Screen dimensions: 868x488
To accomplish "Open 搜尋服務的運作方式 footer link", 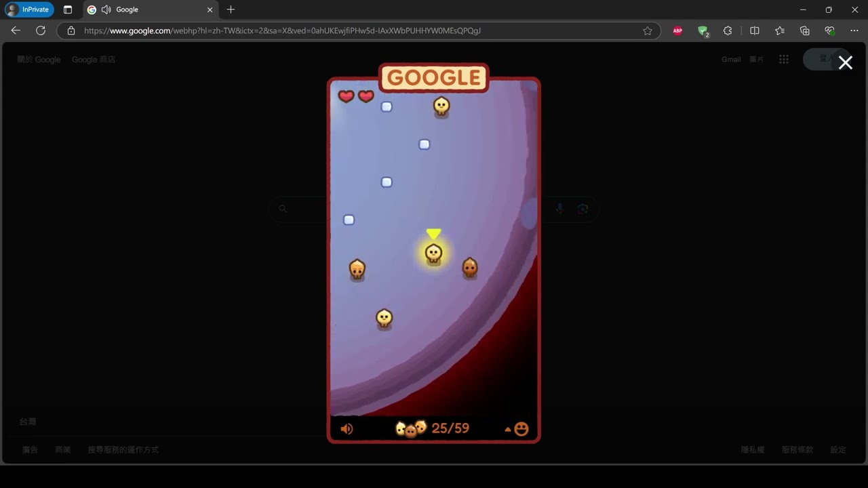I will [x=123, y=450].
